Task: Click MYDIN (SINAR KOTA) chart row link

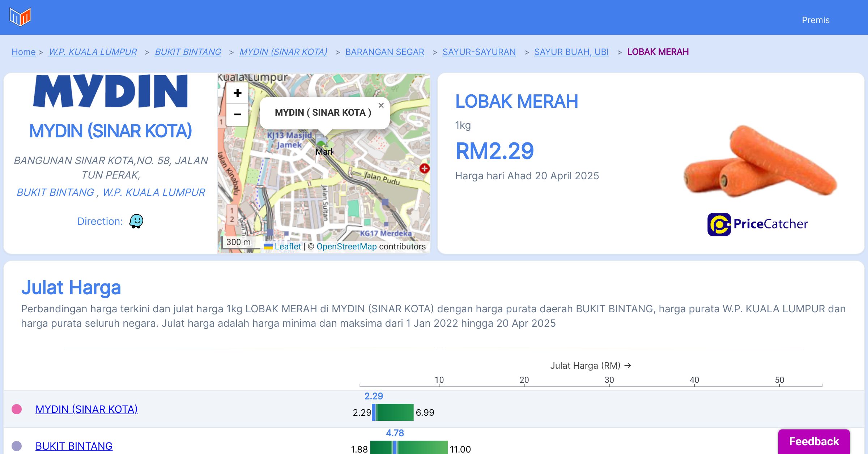Action: click(x=86, y=409)
